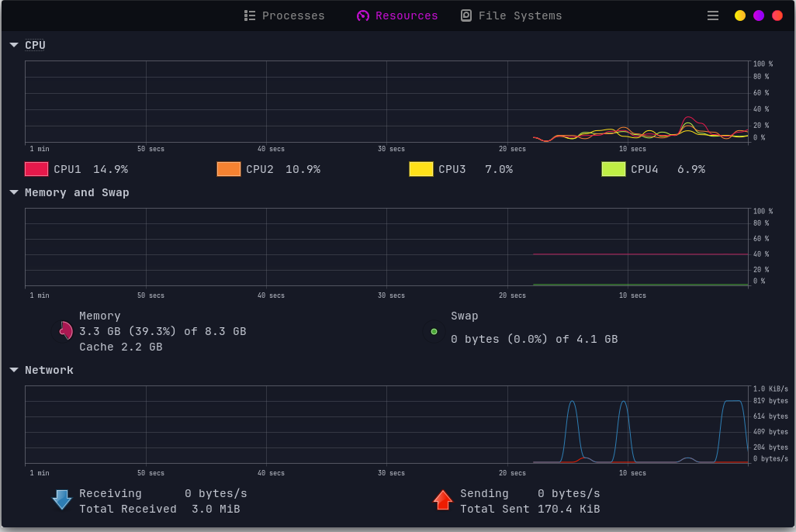Image resolution: width=796 pixels, height=532 pixels.
Task: Collapse the Network section
Action: coord(13,369)
